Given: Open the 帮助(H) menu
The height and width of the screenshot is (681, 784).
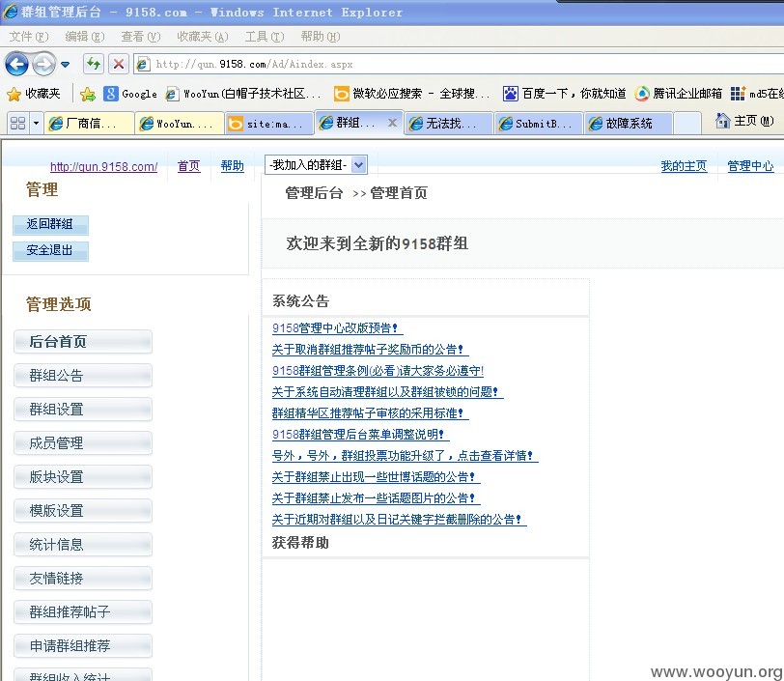Looking at the screenshot, I should click(320, 37).
